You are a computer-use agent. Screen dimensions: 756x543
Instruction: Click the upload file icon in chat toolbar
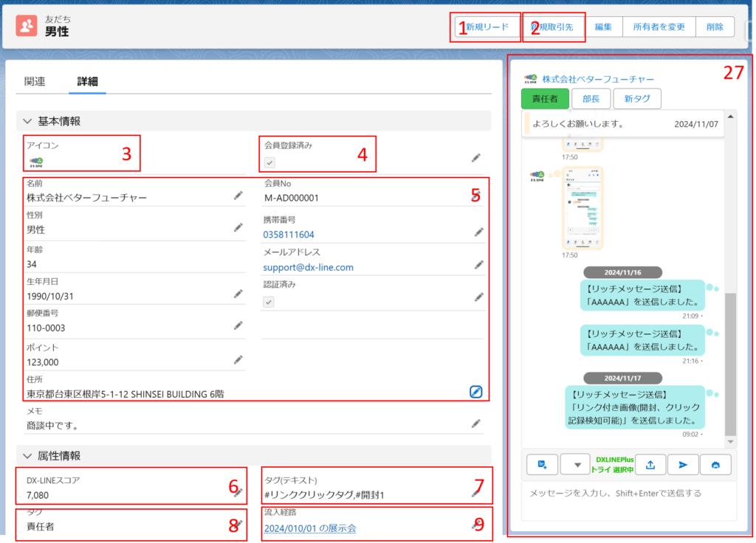pos(650,464)
